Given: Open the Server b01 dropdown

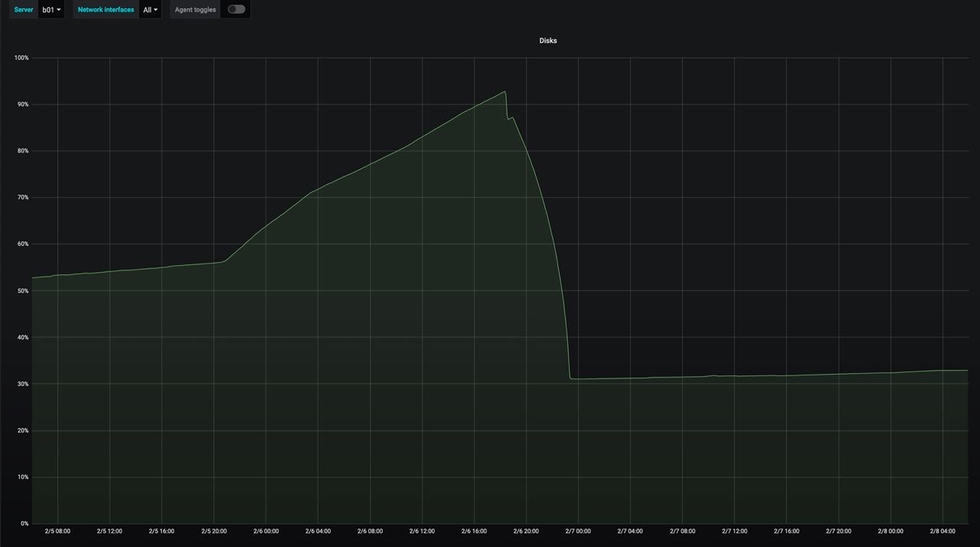Looking at the screenshot, I should [51, 10].
